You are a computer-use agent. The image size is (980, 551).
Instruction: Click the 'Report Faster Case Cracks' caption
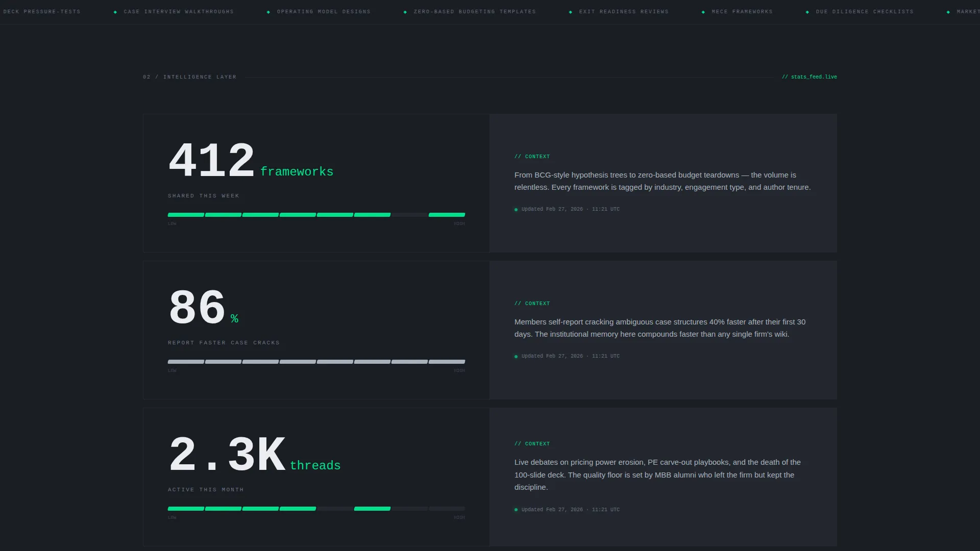pos(224,343)
